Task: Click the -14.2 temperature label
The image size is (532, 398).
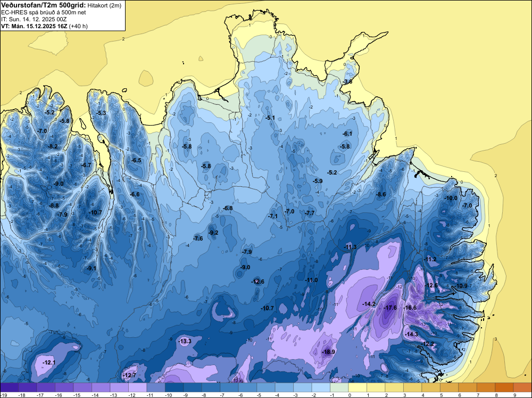Action: [369, 304]
